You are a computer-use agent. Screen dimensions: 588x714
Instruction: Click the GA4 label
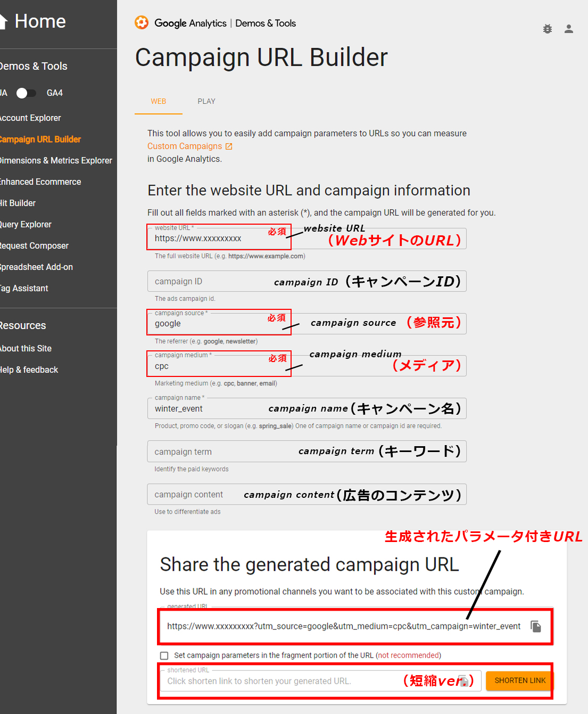55,93
